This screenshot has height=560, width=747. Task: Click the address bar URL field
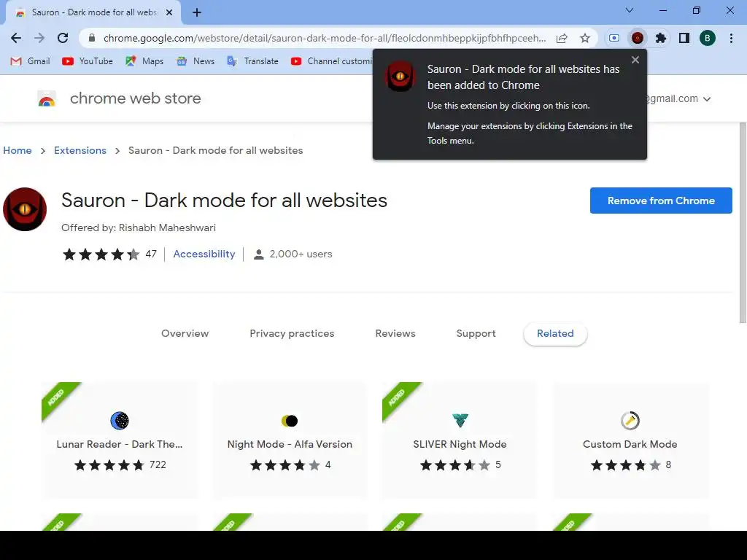pyautogui.click(x=324, y=38)
